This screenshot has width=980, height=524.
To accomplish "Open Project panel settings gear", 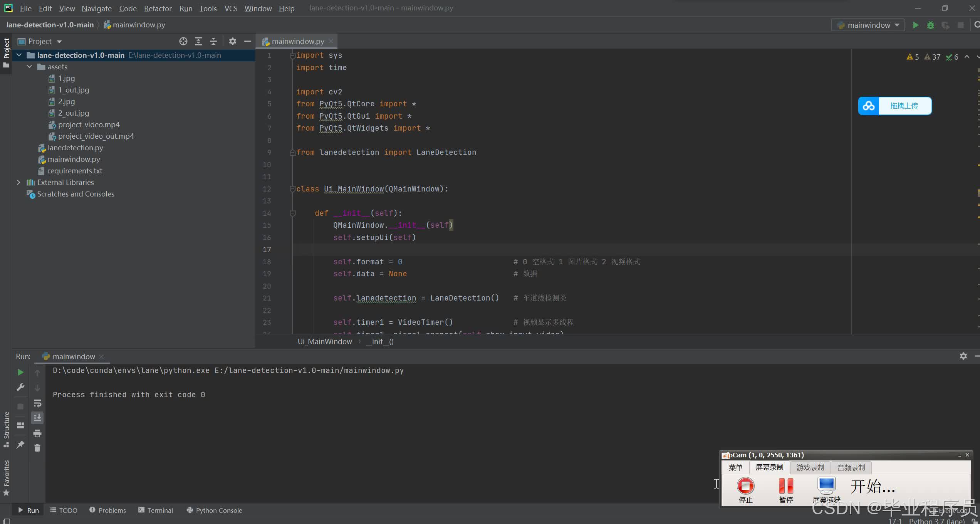I will click(232, 41).
